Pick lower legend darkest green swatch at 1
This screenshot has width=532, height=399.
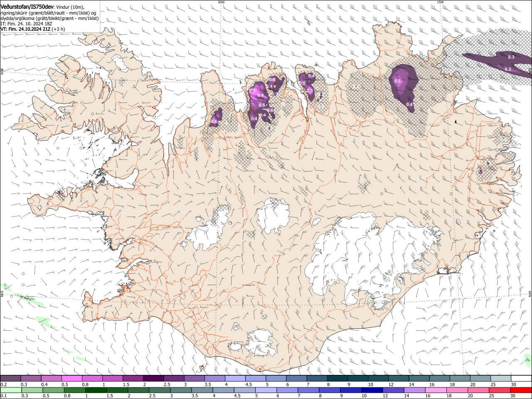click(x=96, y=390)
